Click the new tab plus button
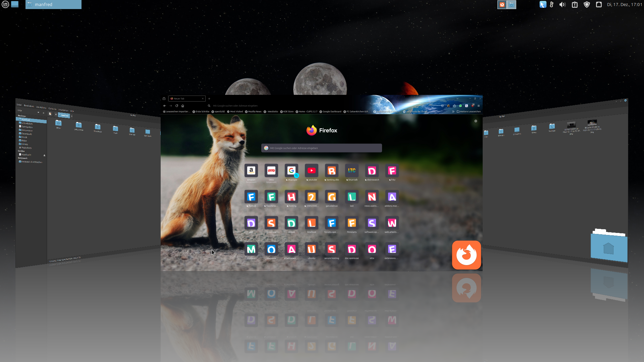Viewport: 644px width, 362px height. 209,99
